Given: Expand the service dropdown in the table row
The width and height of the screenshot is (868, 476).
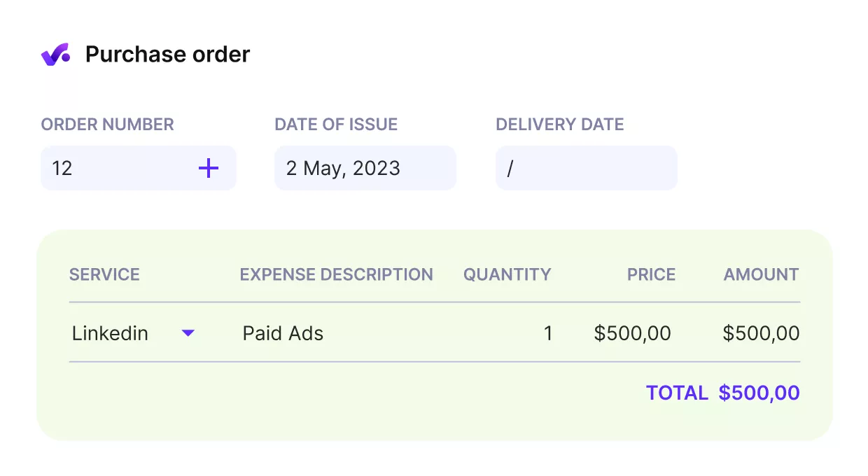Looking at the screenshot, I should [188, 333].
